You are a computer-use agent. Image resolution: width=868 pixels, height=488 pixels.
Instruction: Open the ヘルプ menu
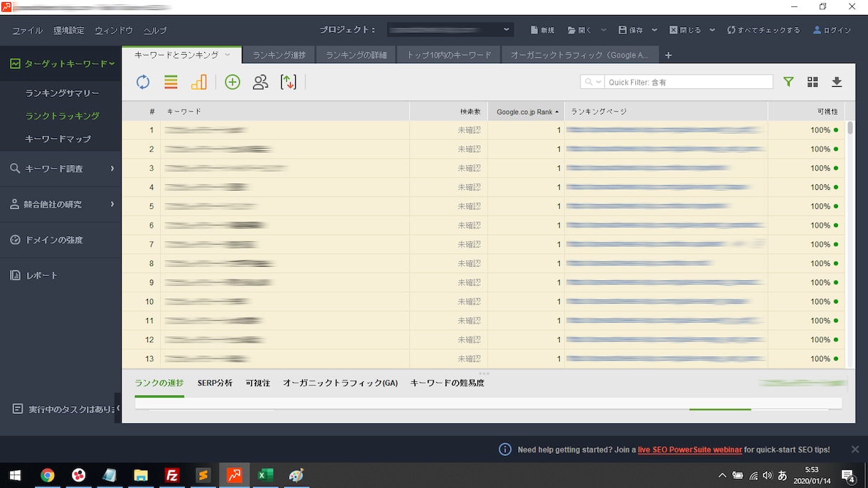click(155, 31)
